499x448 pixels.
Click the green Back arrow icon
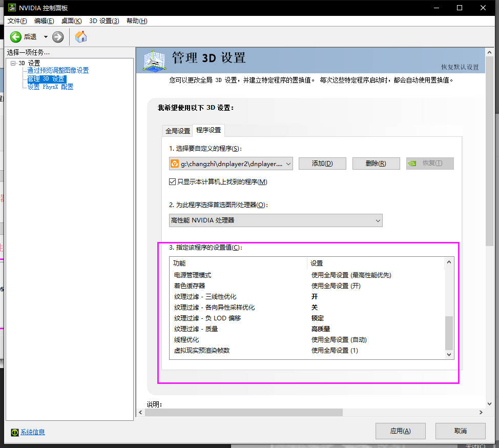coord(16,36)
